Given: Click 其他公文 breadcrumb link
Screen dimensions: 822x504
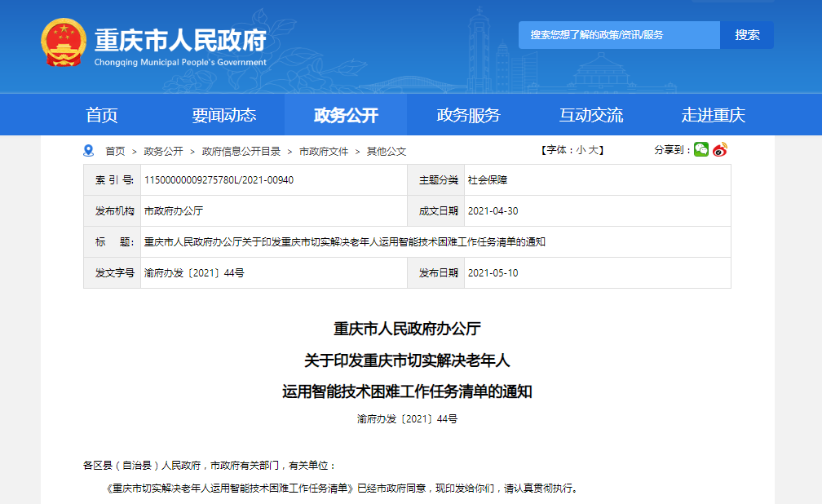Looking at the screenshot, I should coord(386,151).
